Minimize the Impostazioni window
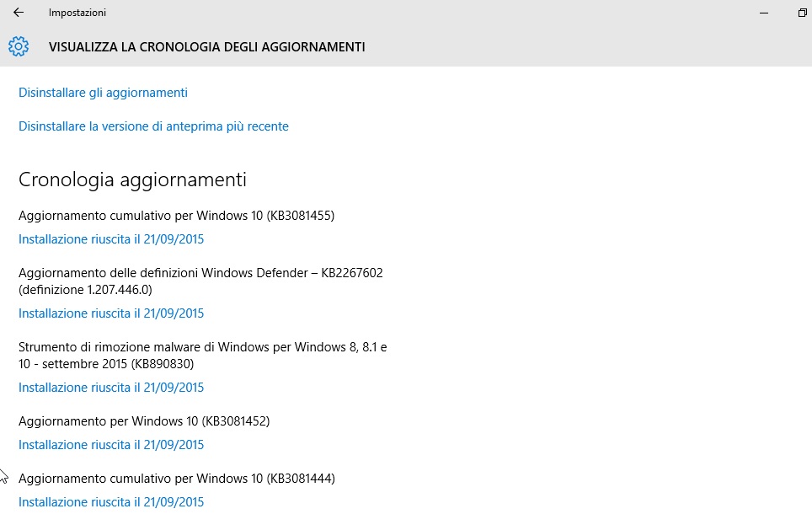This screenshot has height=514, width=812. 764,13
